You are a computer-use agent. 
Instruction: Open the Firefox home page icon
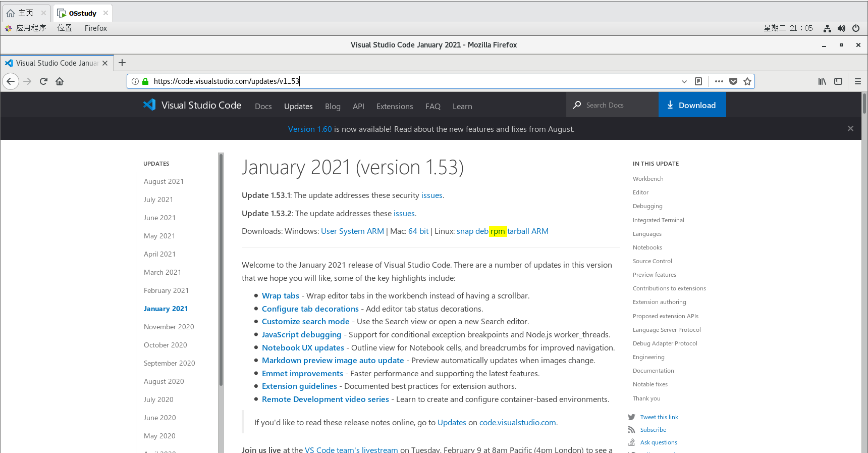pos(60,81)
